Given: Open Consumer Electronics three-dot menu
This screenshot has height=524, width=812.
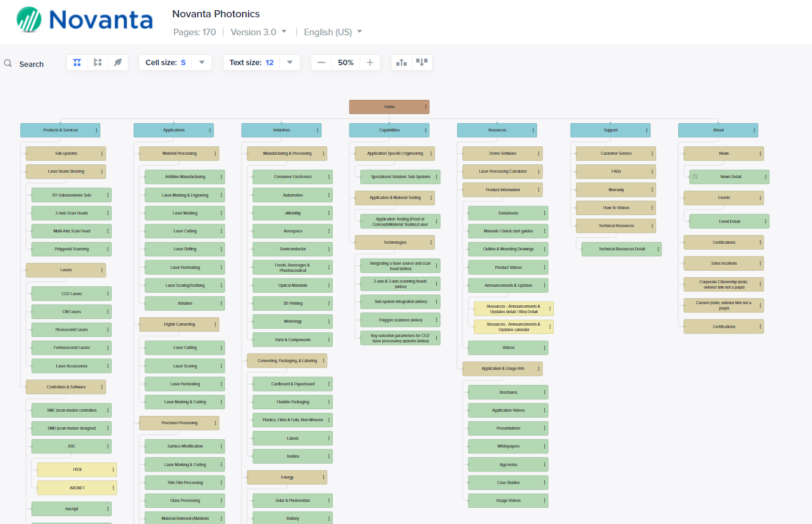Looking at the screenshot, I should click(x=329, y=177).
